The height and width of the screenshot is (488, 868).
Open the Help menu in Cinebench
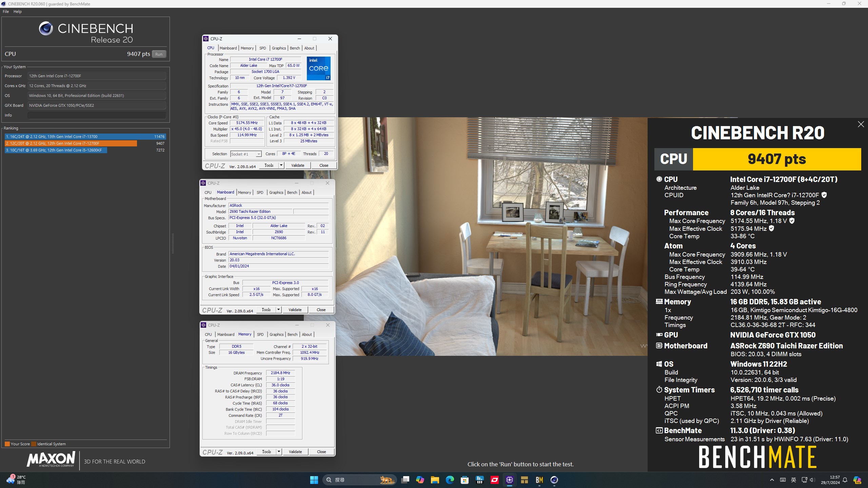18,12
